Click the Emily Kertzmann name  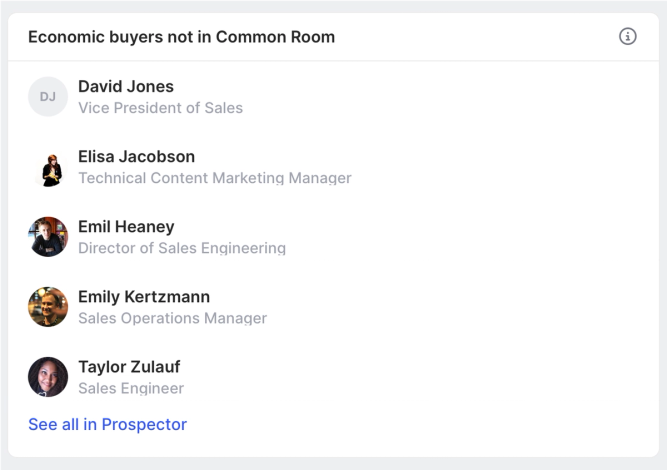click(x=144, y=297)
